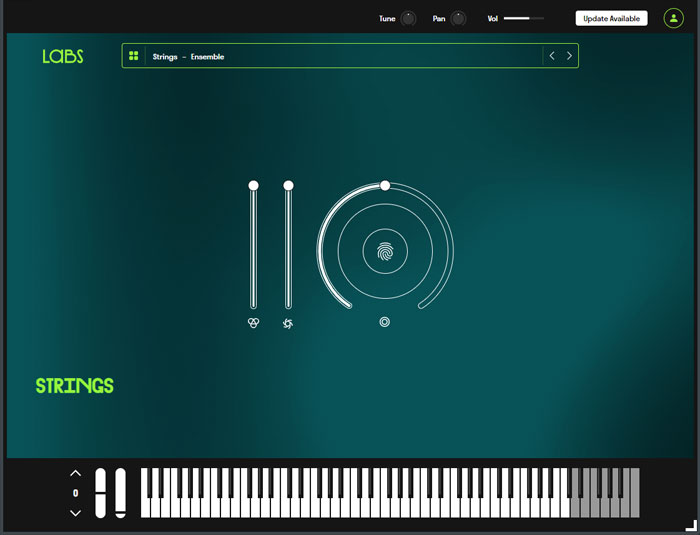
Task: Click the Pan label
Action: click(x=439, y=19)
